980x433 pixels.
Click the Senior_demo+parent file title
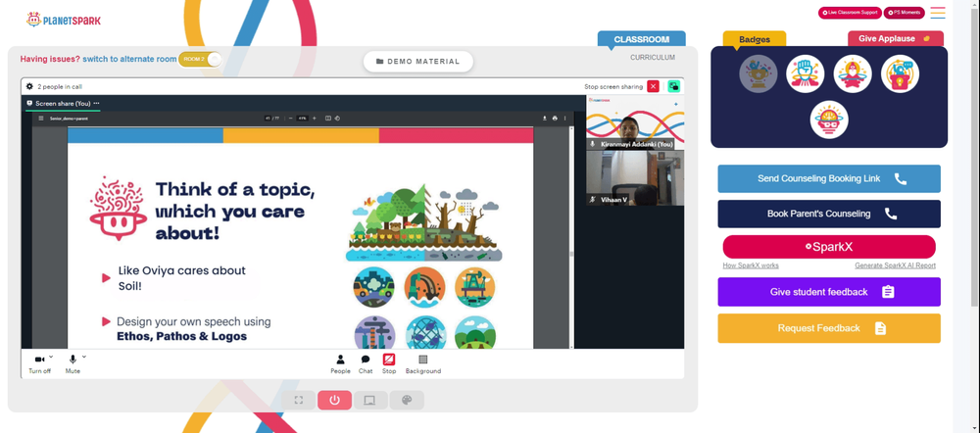coord(67,119)
